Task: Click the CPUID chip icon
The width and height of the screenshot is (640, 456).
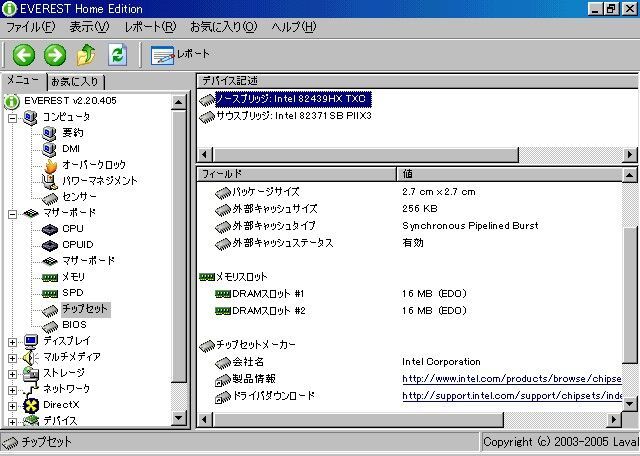Action: click(x=50, y=245)
